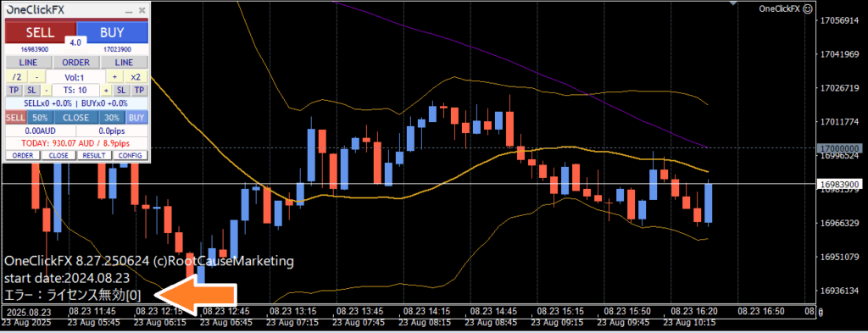Click the left LINE button
The width and height of the screenshot is (868, 333).
[x=28, y=62]
